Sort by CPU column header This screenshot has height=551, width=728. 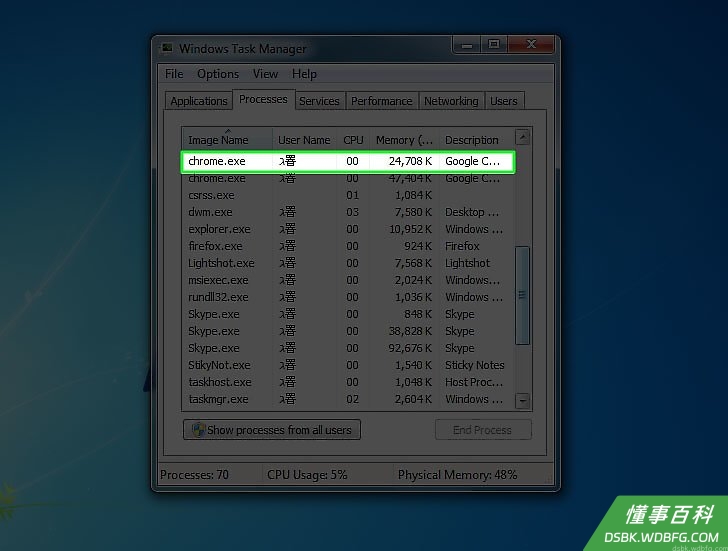tap(353, 139)
